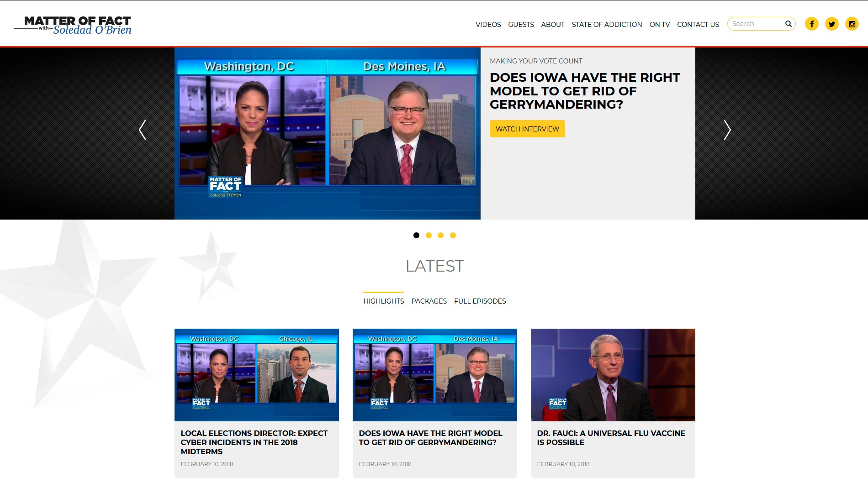
Task: Open the Contact Us page
Action: click(x=698, y=25)
